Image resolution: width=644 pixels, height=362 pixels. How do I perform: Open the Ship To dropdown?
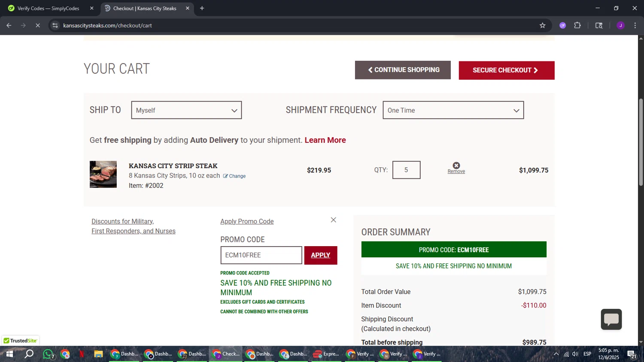pyautogui.click(x=186, y=110)
